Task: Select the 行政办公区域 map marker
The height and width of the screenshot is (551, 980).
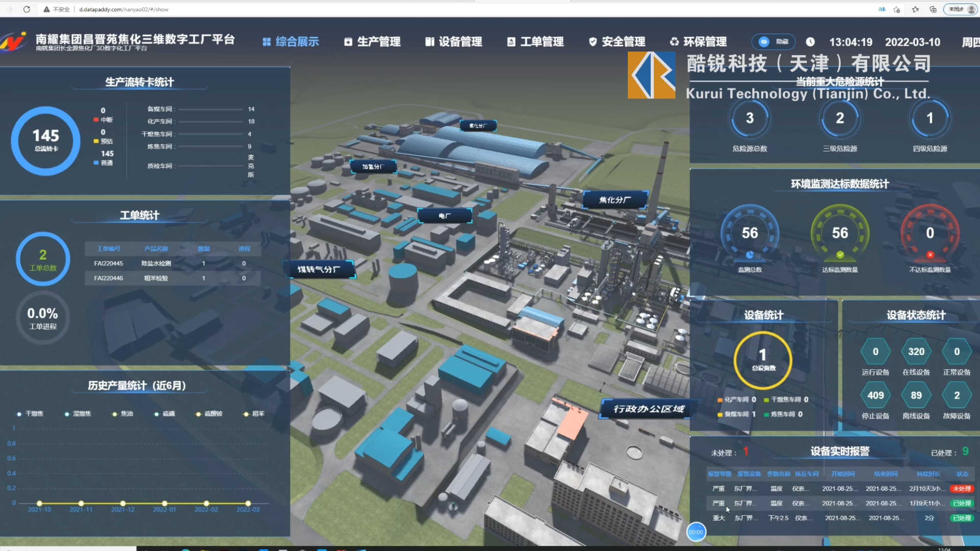Action: [648, 409]
